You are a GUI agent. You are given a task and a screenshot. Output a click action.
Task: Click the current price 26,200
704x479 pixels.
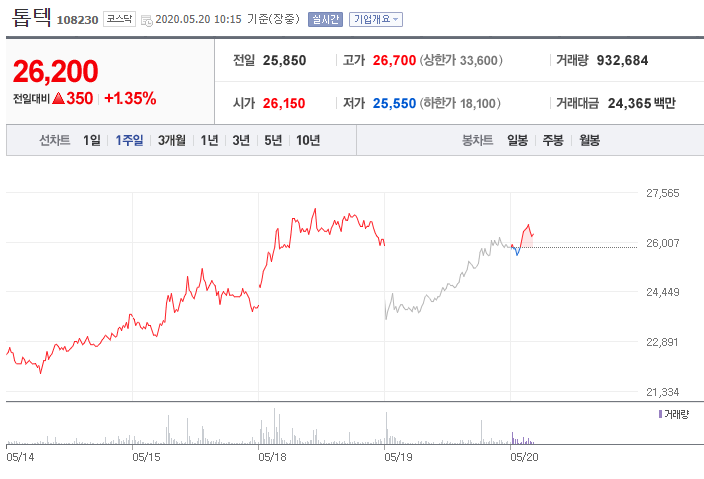(55, 71)
